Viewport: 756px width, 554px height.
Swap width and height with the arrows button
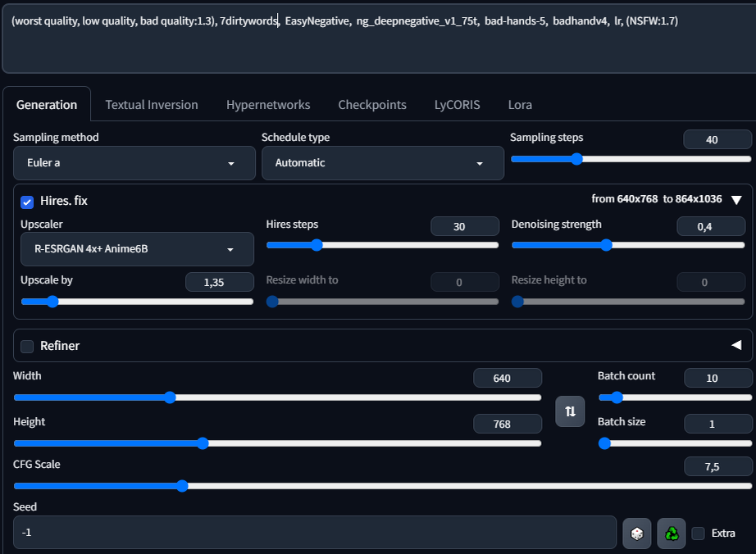click(570, 411)
